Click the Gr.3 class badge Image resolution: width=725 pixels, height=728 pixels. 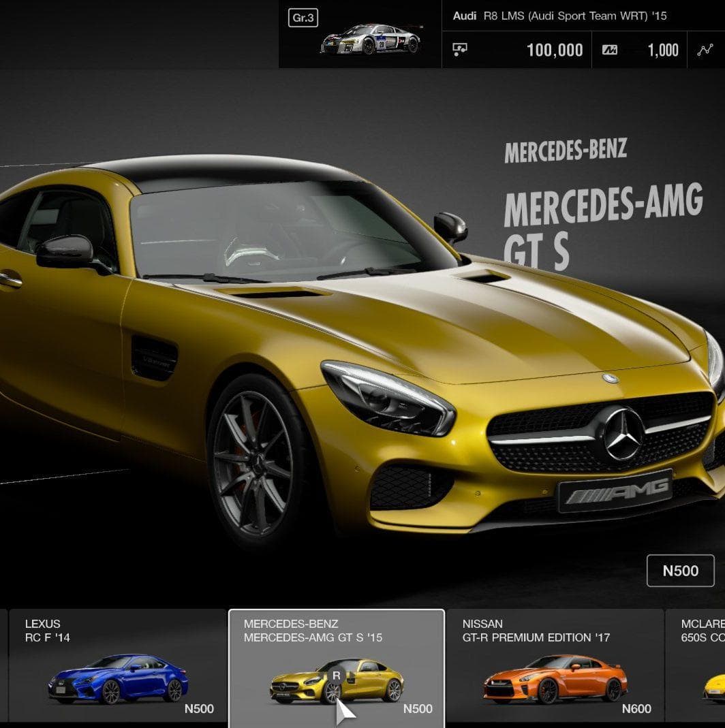click(303, 18)
